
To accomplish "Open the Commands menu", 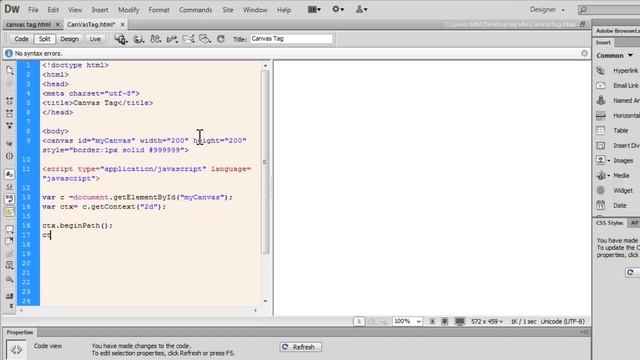I will click(x=196, y=10).
